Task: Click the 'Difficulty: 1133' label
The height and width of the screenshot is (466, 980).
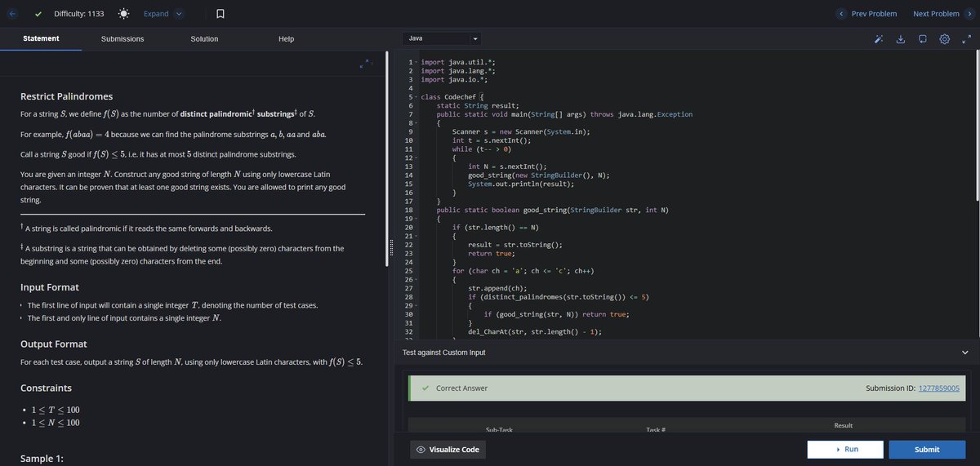Action: tap(79, 14)
